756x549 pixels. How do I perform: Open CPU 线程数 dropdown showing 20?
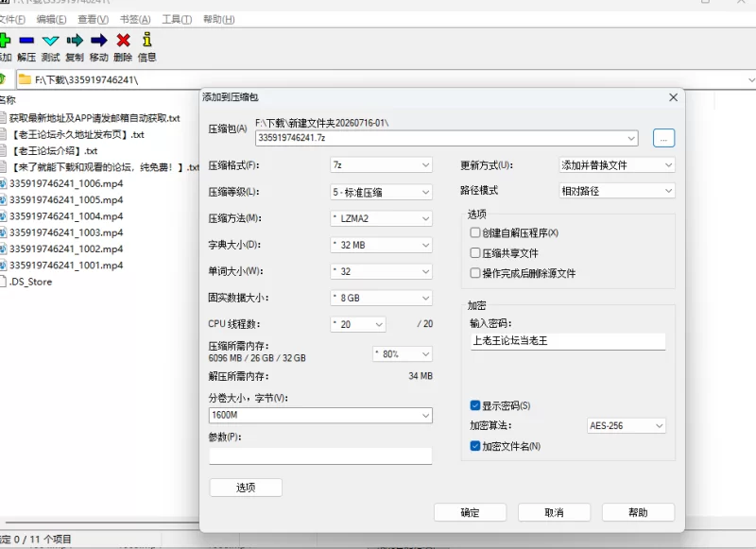pyautogui.click(x=358, y=324)
